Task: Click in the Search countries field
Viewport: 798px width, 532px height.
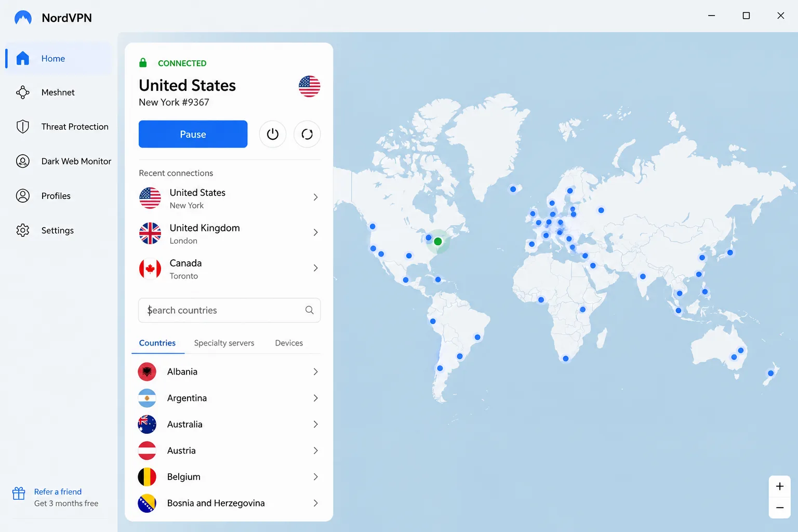Action: click(x=229, y=310)
